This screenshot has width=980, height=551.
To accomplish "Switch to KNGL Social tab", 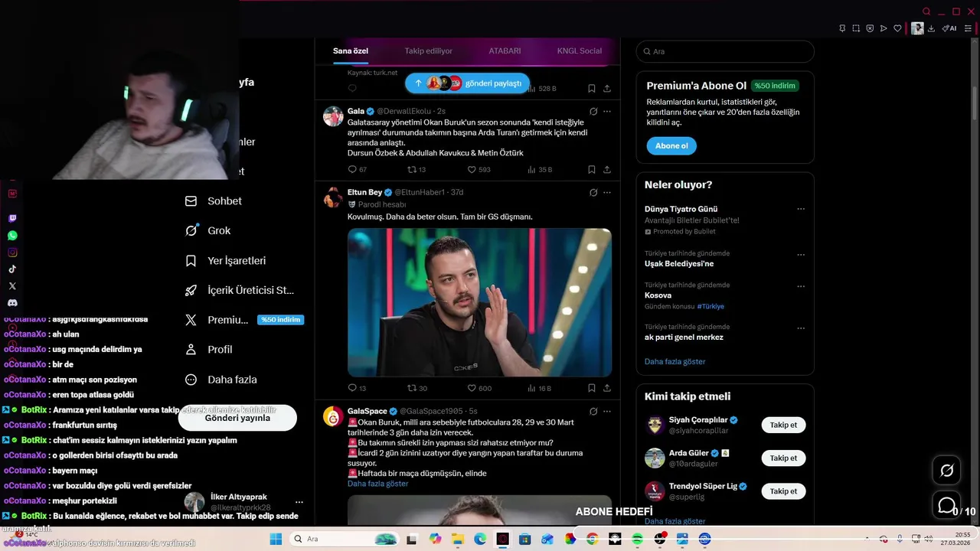I will (x=580, y=51).
